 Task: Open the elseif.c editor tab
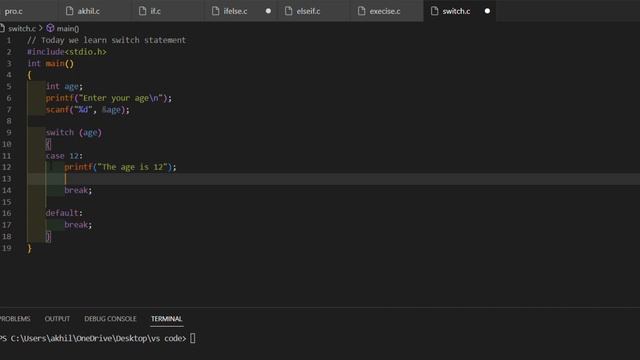(308, 11)
